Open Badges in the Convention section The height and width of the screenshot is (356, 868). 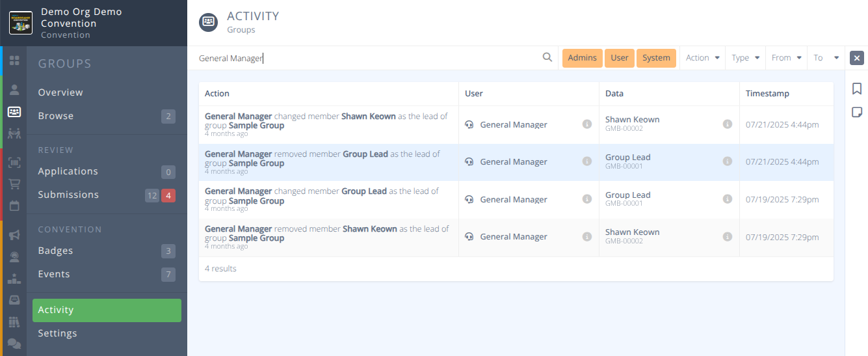[55, 251]
